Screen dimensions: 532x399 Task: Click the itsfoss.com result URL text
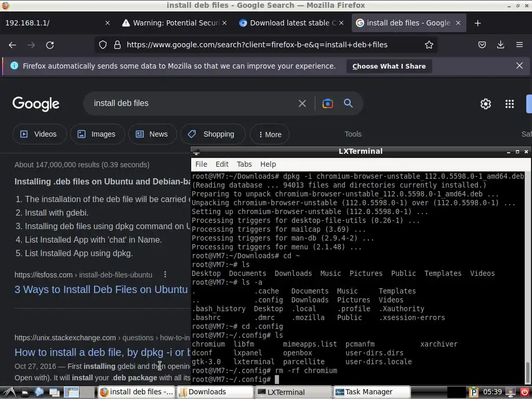(x=84, y=275)
